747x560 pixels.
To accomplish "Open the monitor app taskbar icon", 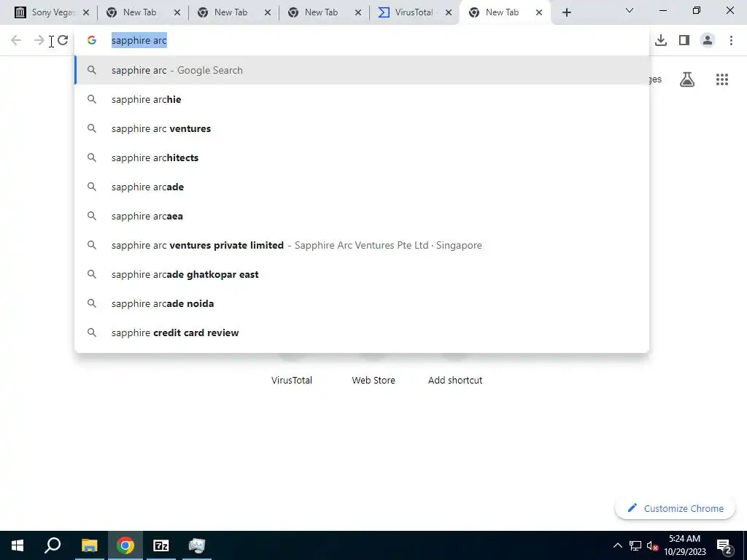I will click(x=197, y=545).
